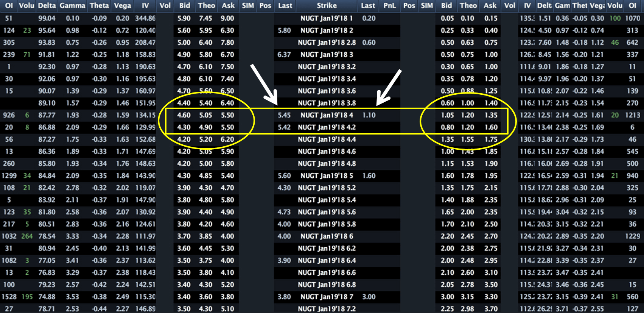Click put ask 1.35 for the 4 strike
This screenshot has width=644, height=313.
(491, 115)
